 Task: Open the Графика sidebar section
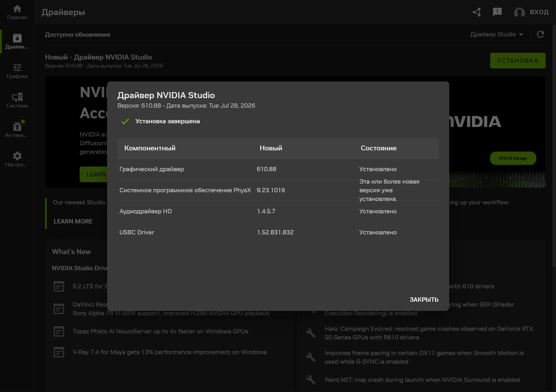17,71
